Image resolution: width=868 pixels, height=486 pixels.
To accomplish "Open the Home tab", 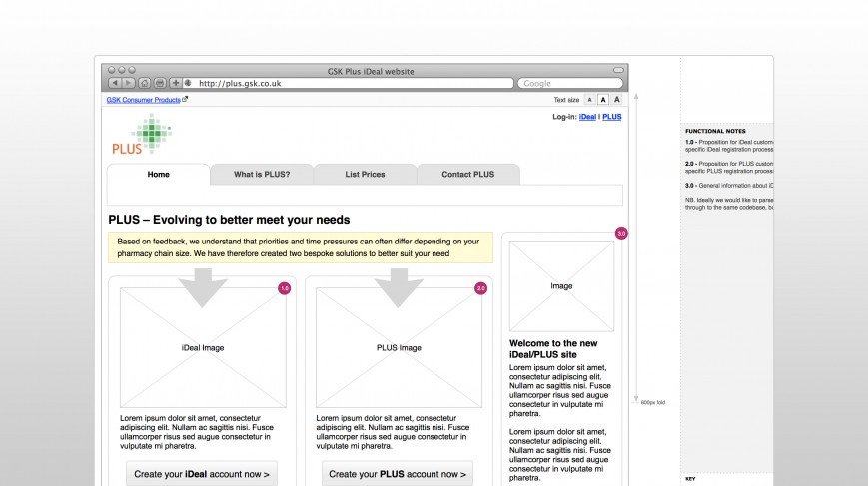I will pos(159,175).
